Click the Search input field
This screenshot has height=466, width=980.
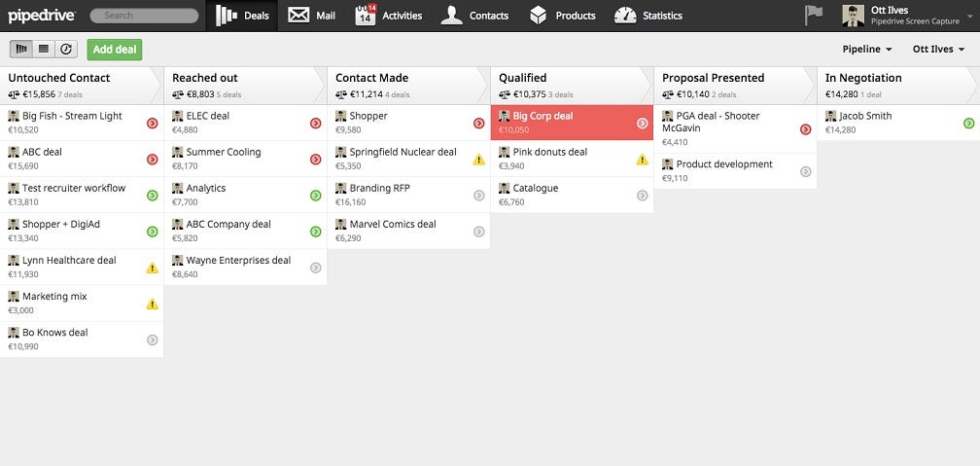click(x=144, y=16)
